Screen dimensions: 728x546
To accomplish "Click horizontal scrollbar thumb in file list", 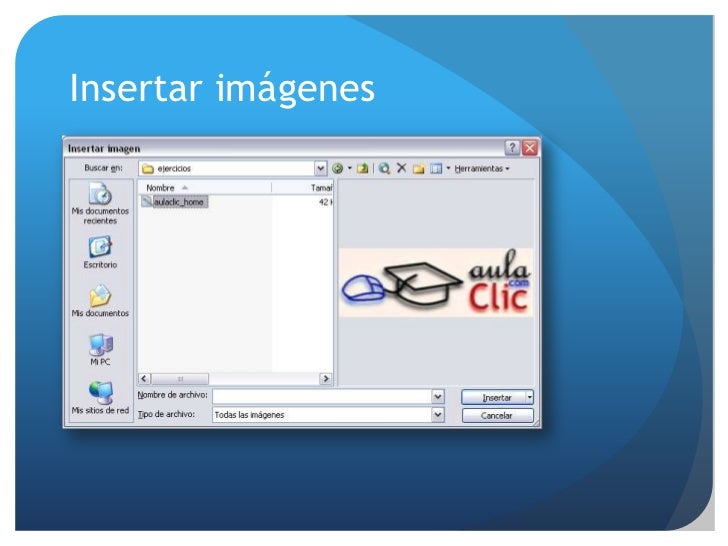I will click(x=180, y=379).
